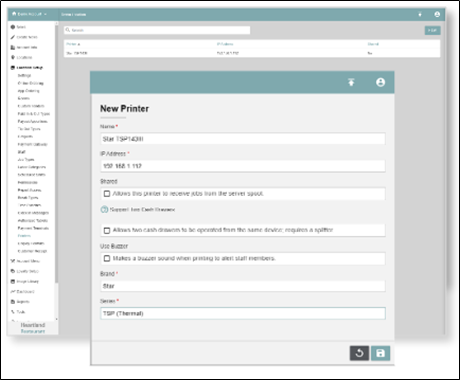Click the Heartland Restaurant logo
The image size is (460, 380).
33,328
